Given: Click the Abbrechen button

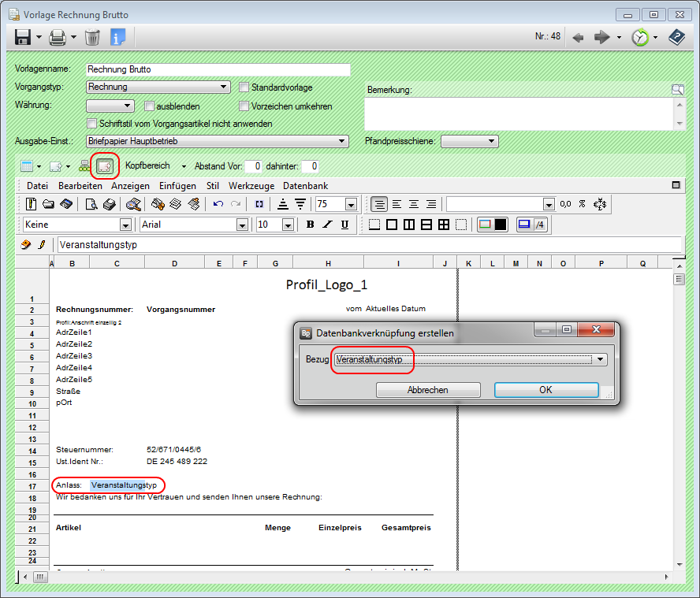Looking at the screenshot, I should click(x=428, y=390).
